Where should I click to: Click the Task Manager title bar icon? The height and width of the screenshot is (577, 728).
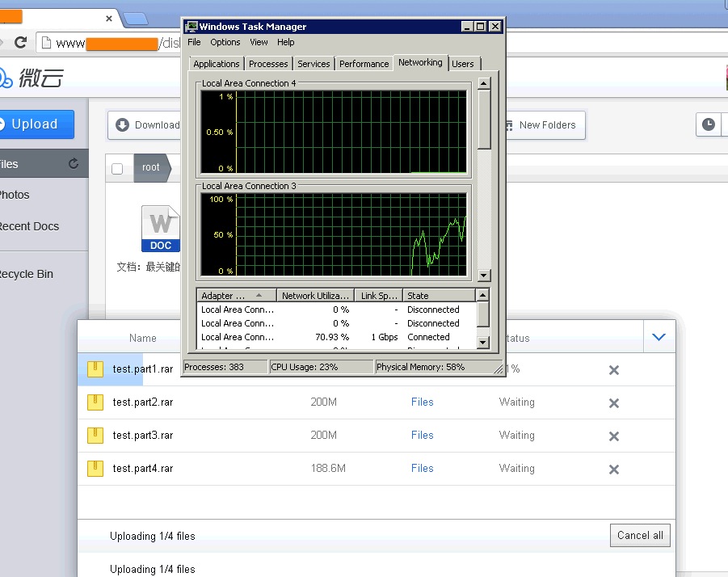pyautogui.click(x=191, y=27)
